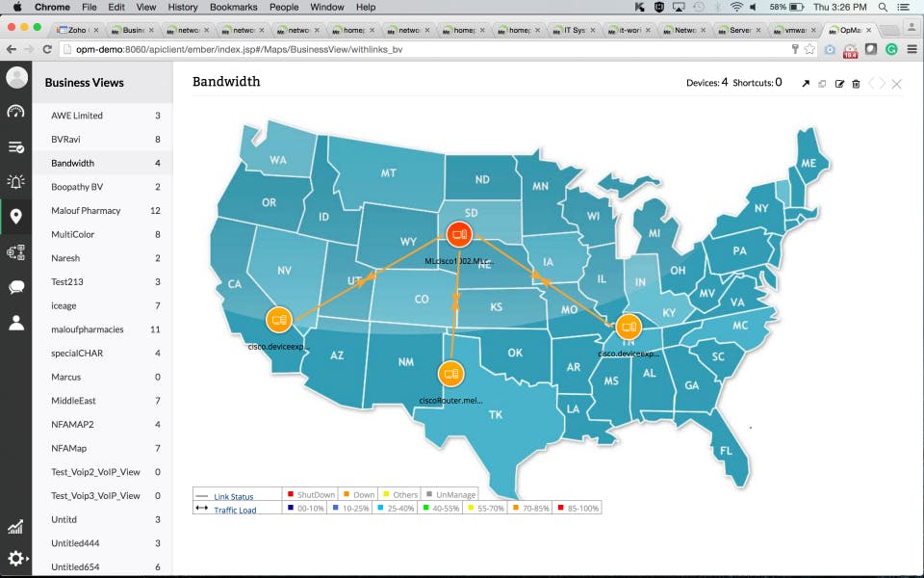Screen dimensions: 924x578
Task: Open the Reports chart icon in sidebar
Action: (16, 527)
